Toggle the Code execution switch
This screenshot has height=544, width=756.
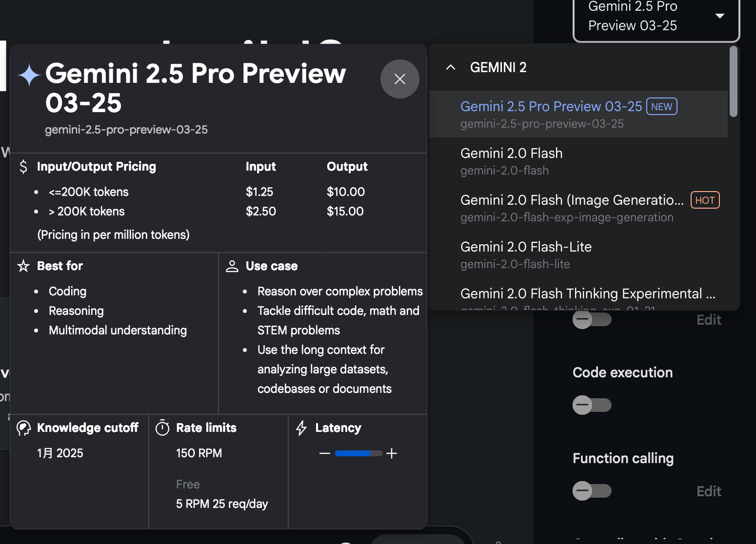click(592, 405)
